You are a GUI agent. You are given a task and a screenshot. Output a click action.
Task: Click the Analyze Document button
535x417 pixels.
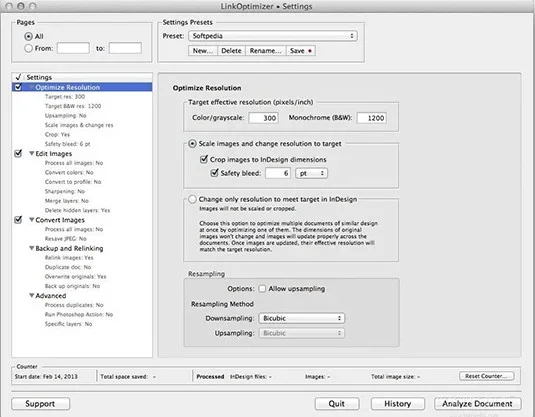[478, 404]
